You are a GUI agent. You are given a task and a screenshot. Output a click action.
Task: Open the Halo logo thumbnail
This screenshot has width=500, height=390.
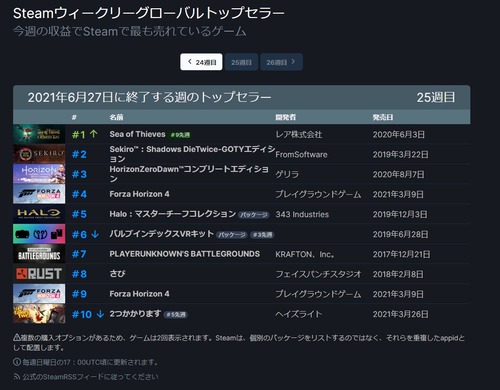click(x=39, y=214)
